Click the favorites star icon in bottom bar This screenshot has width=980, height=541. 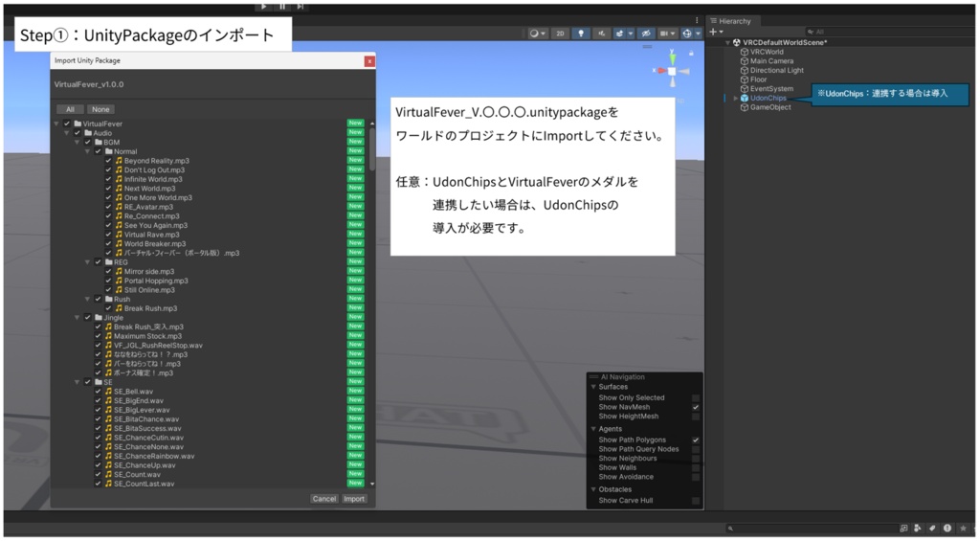tap(963, 528)
